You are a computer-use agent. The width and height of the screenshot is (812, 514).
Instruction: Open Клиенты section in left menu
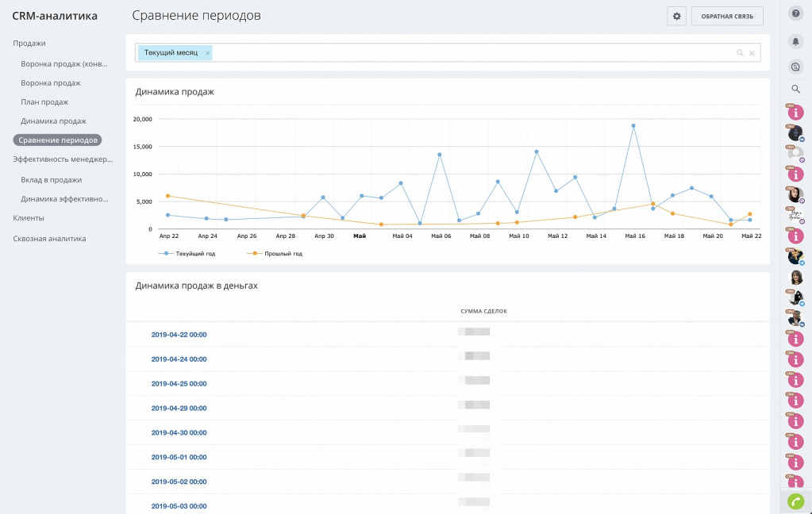tap(29, 218)
